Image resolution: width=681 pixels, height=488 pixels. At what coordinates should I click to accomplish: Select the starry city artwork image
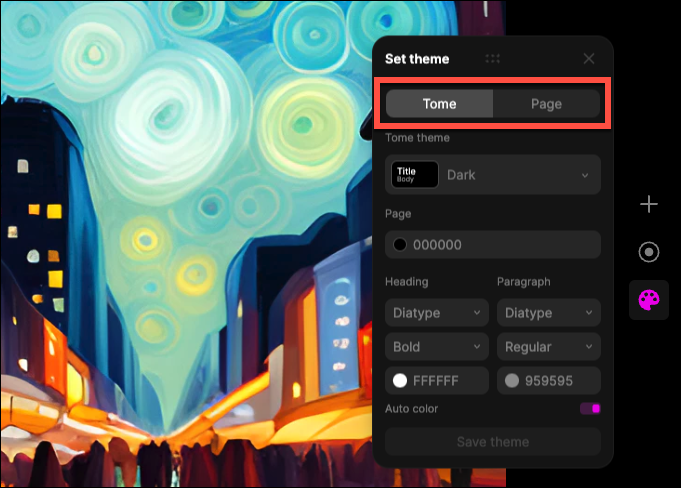(187, 244)
